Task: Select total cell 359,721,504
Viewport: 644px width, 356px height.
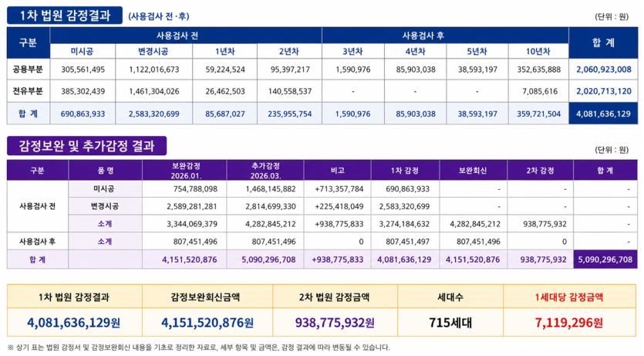Action: 538,114
